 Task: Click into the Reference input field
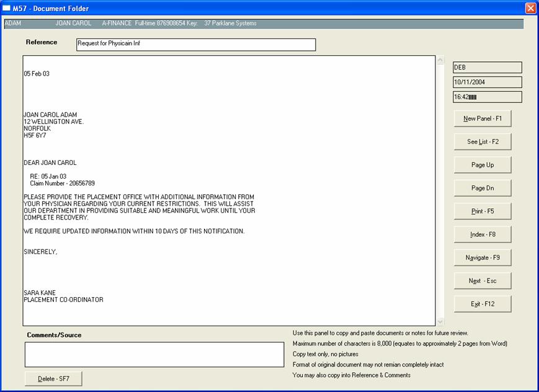pyautogui.click(x=196, y=45)
